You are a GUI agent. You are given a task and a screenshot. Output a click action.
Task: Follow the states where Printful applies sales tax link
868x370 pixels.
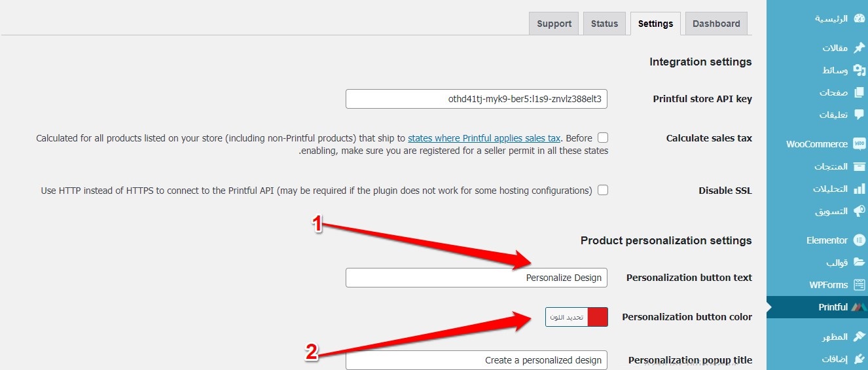pyautogui.click(x=484, y=138)
